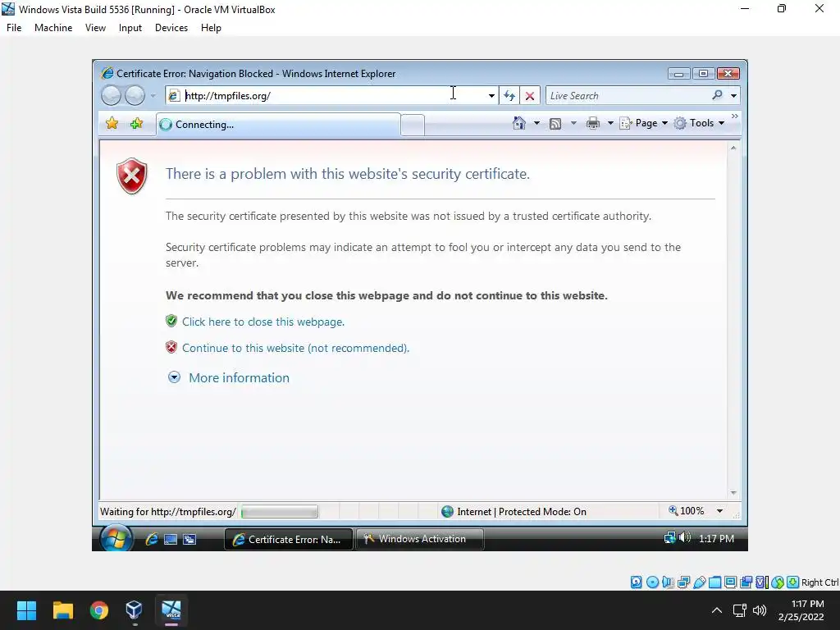Click the Stop loading button
The height and width of the screenshot is (630, 840).
coord(530,96)
